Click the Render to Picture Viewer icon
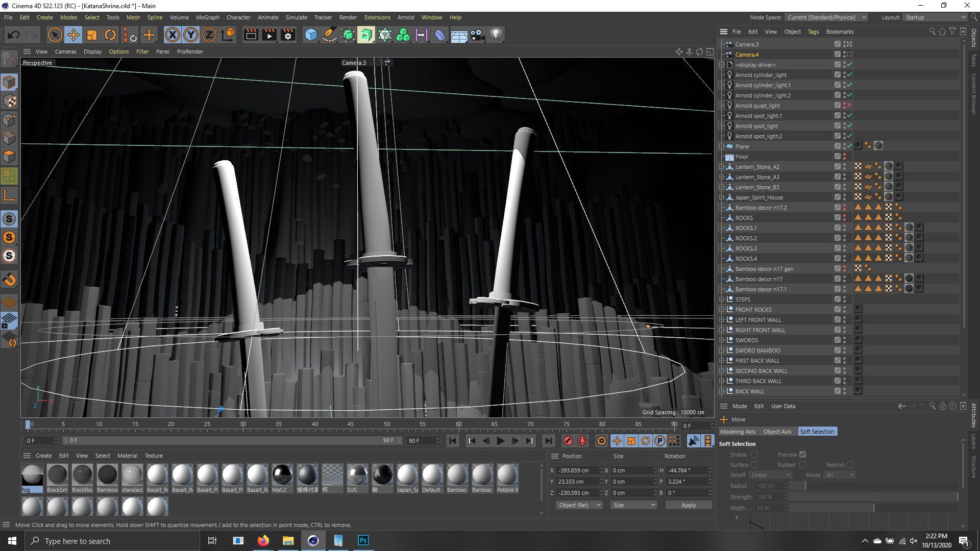980x551 pixels. [269, 35]
